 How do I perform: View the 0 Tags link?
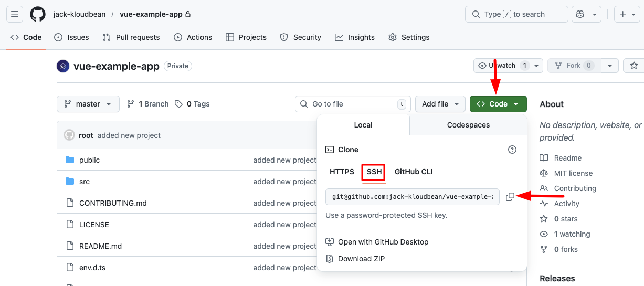(192, 104)
